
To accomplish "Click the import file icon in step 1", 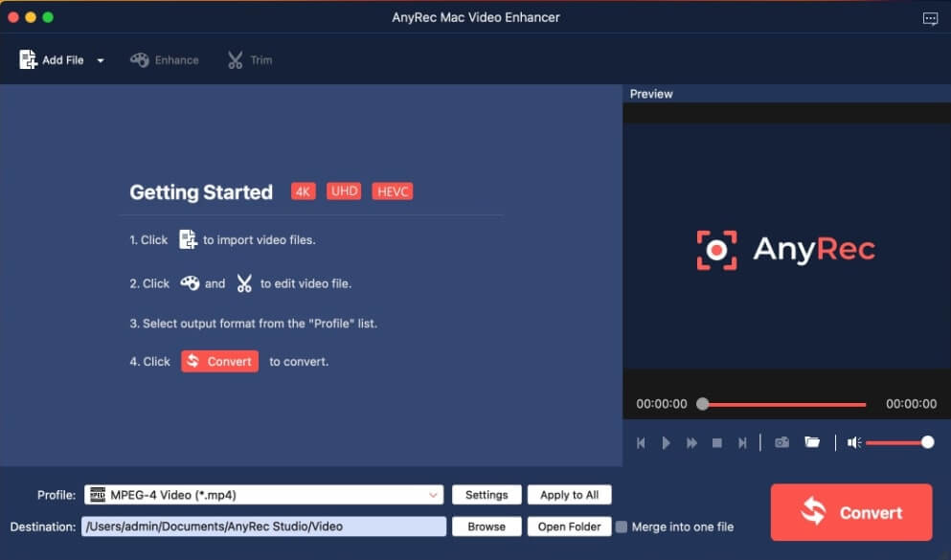I will [x=188, y=239].
